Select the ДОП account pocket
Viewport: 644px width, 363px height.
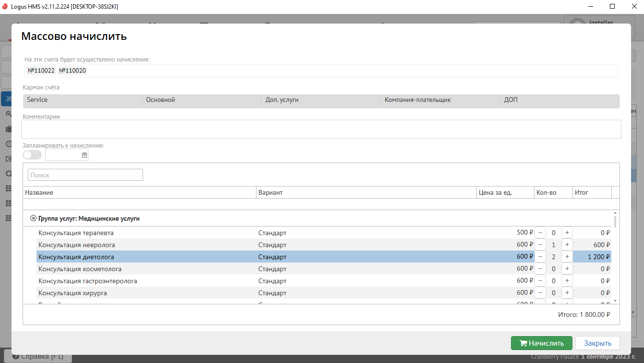point(559,100)
